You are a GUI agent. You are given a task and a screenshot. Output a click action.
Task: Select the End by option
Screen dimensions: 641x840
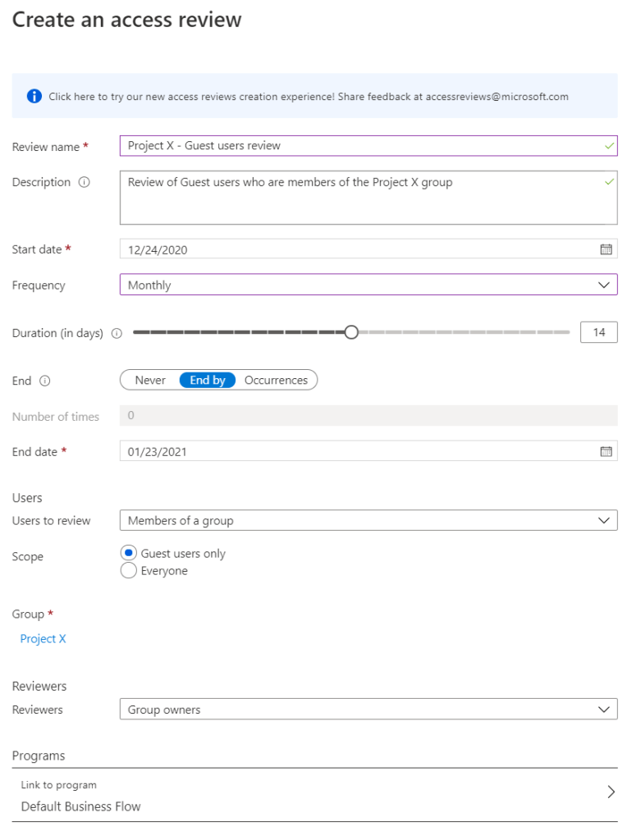(x=208, y=380)
